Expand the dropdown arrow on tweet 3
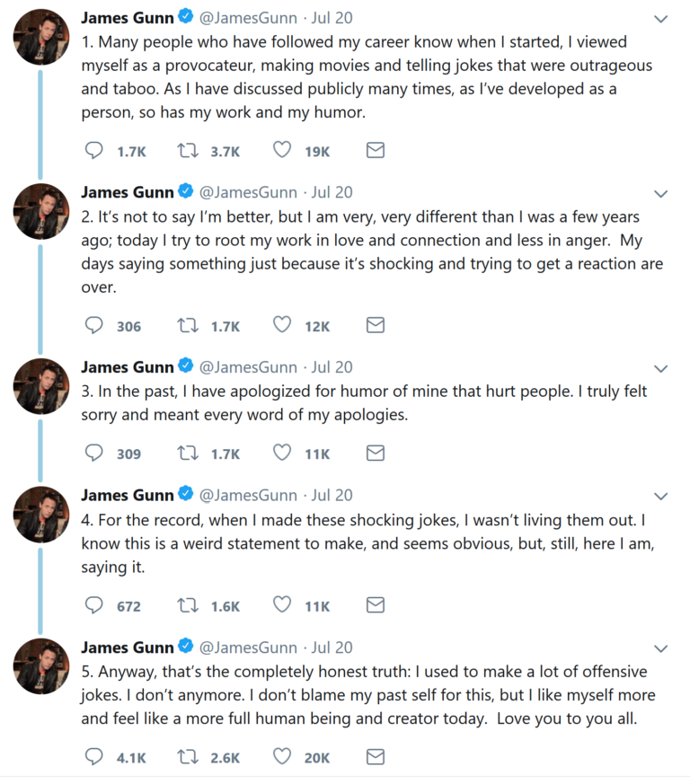Screen dimensions: 690x784 pos(661,368)
